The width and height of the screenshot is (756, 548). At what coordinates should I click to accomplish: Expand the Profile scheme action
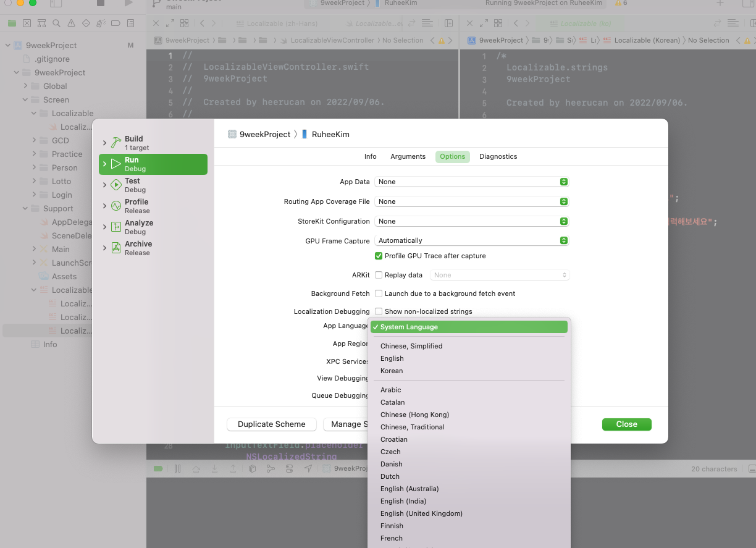(104, 206)
